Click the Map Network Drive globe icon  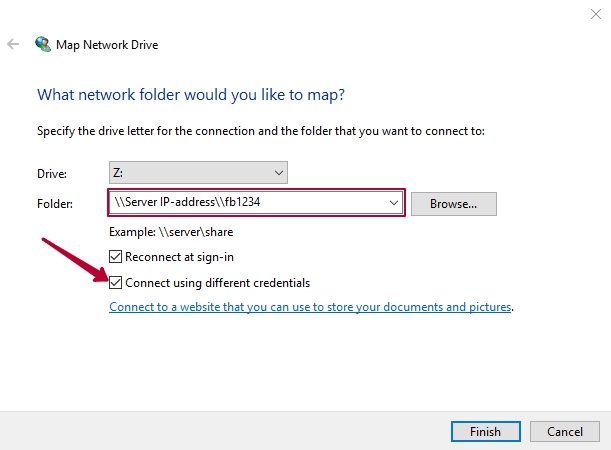(x=42, y=44)
